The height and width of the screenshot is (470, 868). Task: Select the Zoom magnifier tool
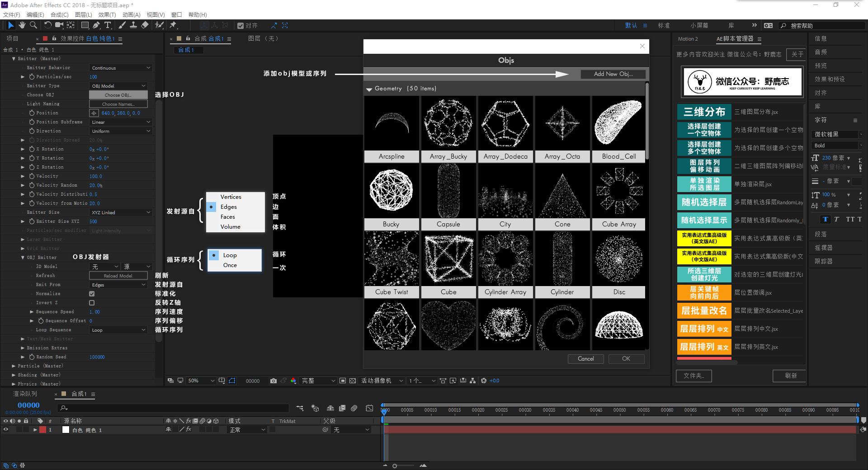pos(33,25)
